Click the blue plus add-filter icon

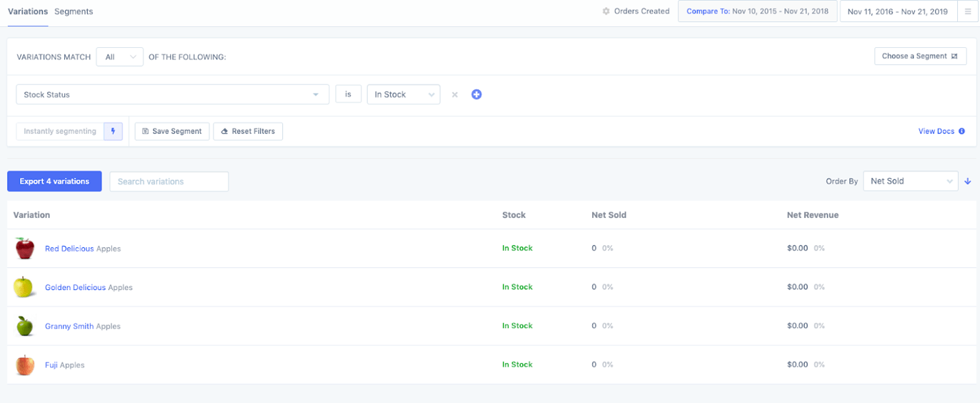pyautogui.click(x=476, y=94)
